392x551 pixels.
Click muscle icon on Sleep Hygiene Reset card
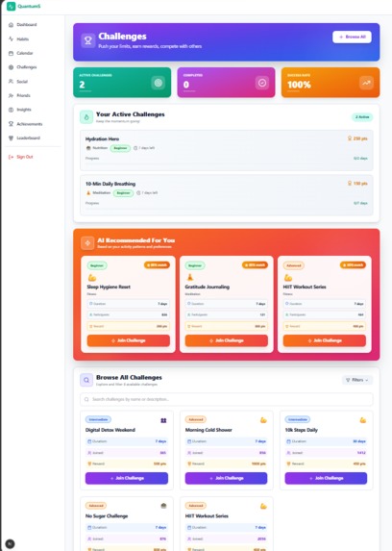(92, 278)
